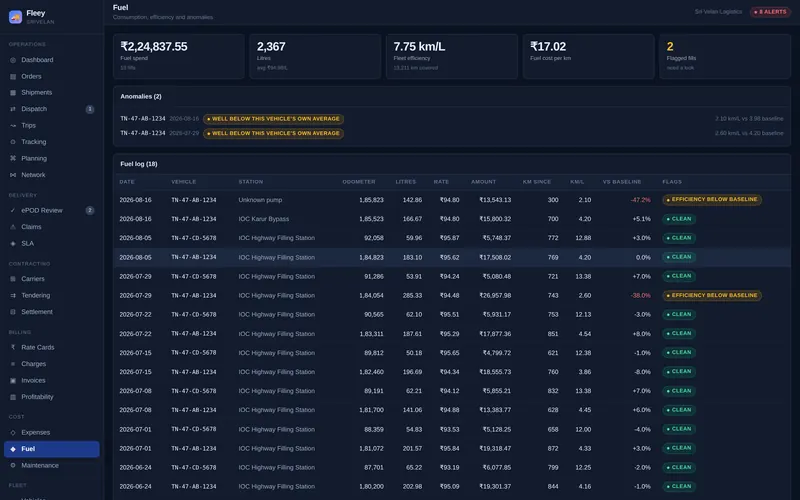Select Maintenance under Cost
800x500 pixels.
(52, 465)
